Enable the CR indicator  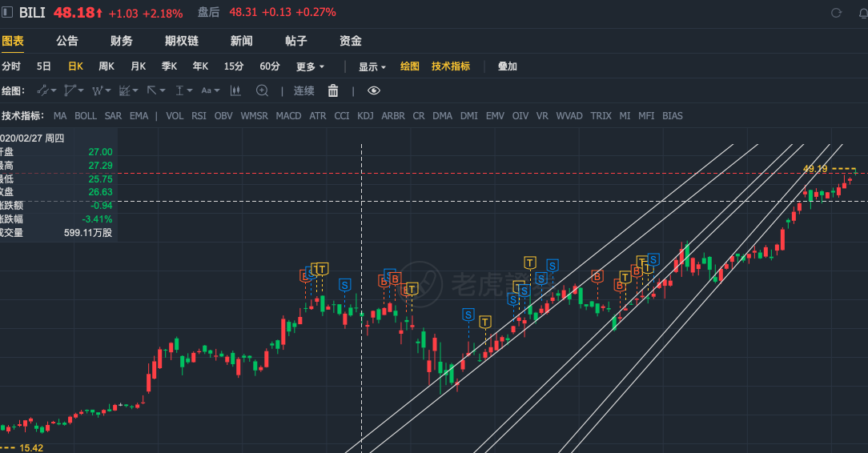pyautogui.click(x=419, y=116)
